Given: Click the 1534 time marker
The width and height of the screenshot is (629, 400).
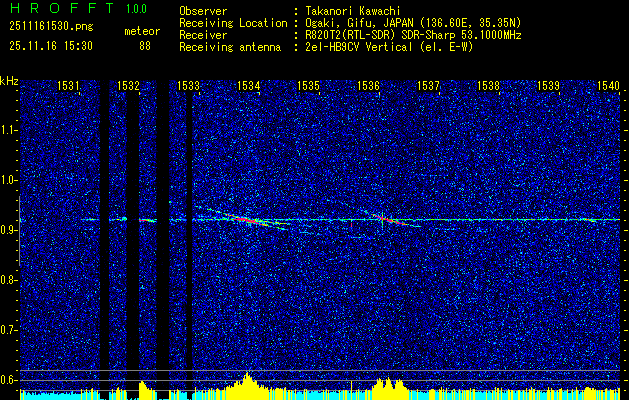Looking at the screenshot, I should [x=249, y=85].
